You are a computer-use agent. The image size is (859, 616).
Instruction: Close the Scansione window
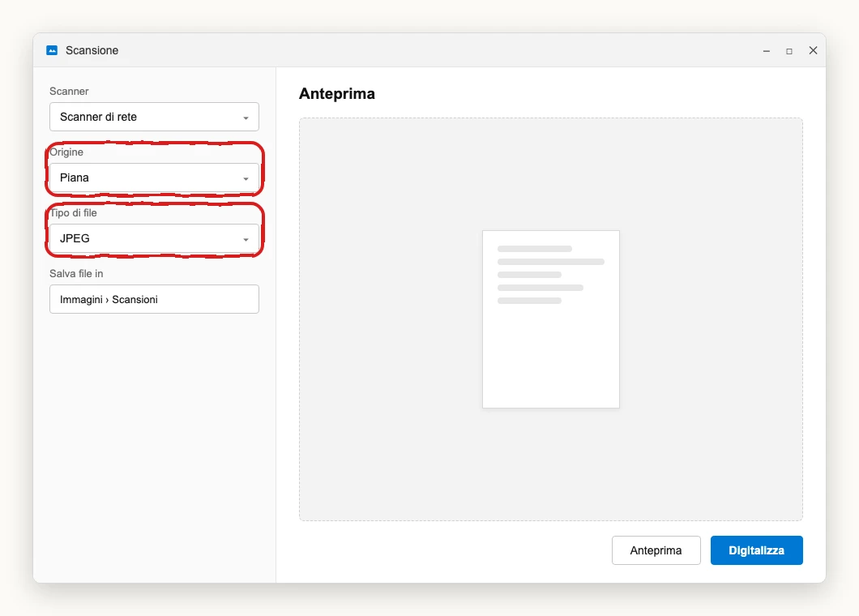tap(813, 50)
